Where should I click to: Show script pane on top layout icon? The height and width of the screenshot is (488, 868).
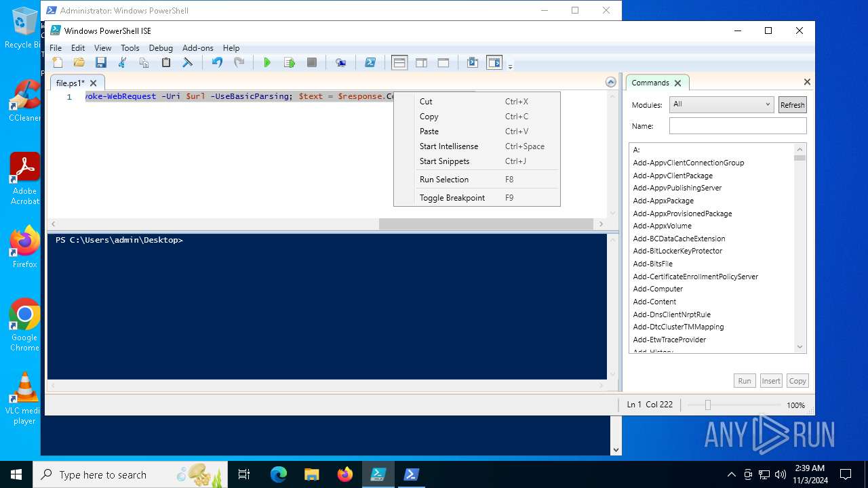click(399, 62)
